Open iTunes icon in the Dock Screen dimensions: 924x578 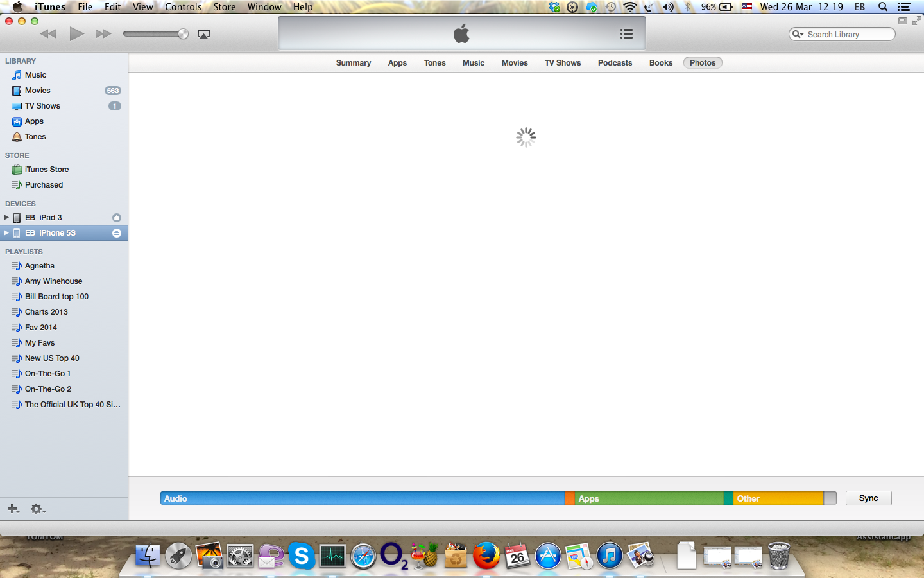tap(610, 556)
